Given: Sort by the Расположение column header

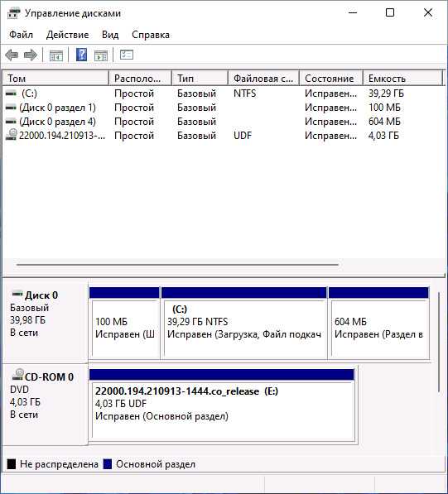Looking at the screenshot, I should point(140,78).
